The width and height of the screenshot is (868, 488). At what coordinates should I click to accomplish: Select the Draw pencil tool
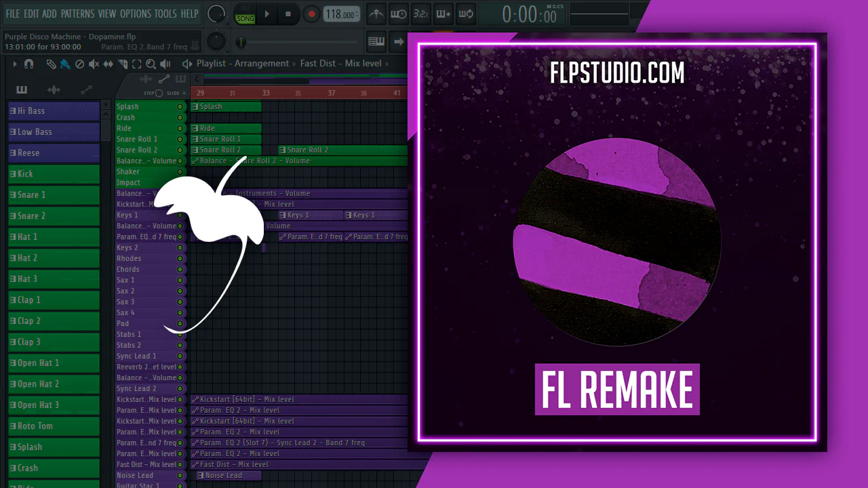point(51,64)
